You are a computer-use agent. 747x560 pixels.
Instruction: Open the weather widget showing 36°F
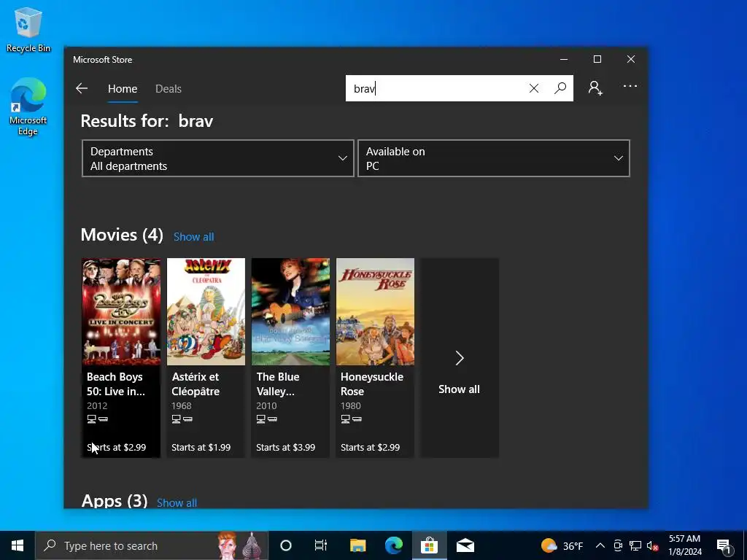(562, 545)
